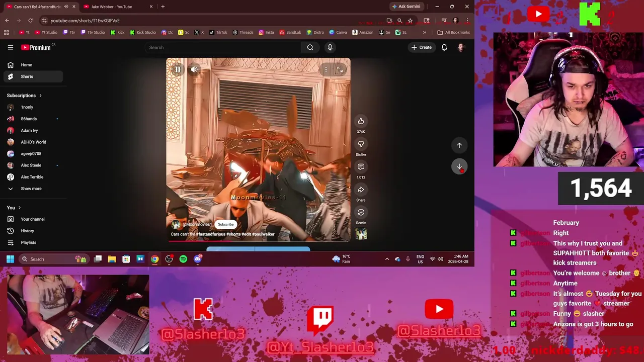Open Adam Ivy channel
This screenshot has height=362, width=644.
click(x=33, y=130)
